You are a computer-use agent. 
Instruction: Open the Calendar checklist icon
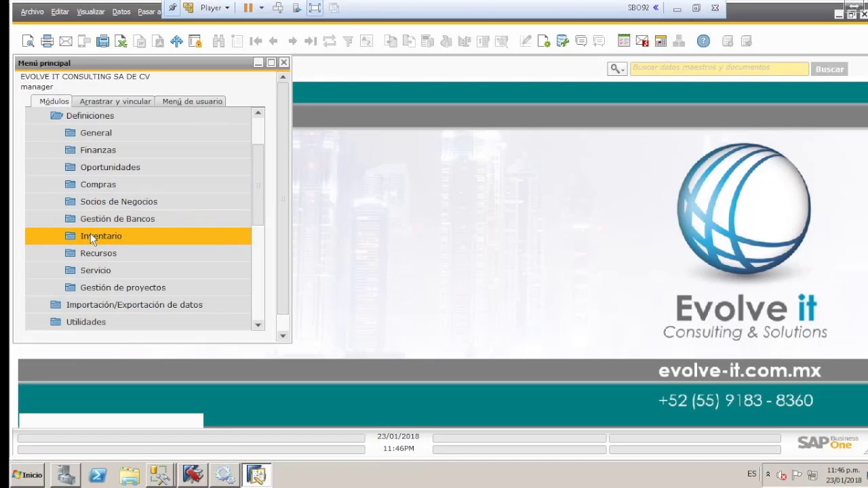(624, 41)
